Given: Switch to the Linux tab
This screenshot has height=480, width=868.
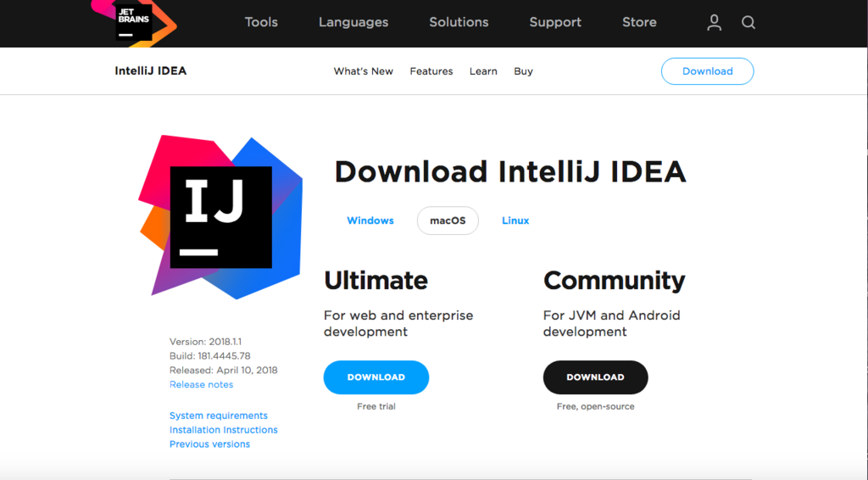Looking at the screenshot, I should (515, 220).
